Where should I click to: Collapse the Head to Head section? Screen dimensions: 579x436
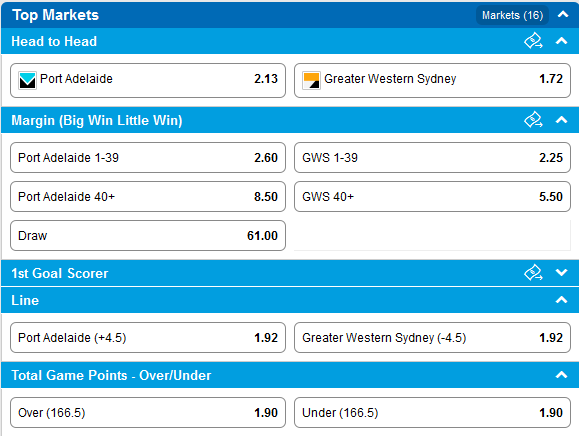[561, 41]
